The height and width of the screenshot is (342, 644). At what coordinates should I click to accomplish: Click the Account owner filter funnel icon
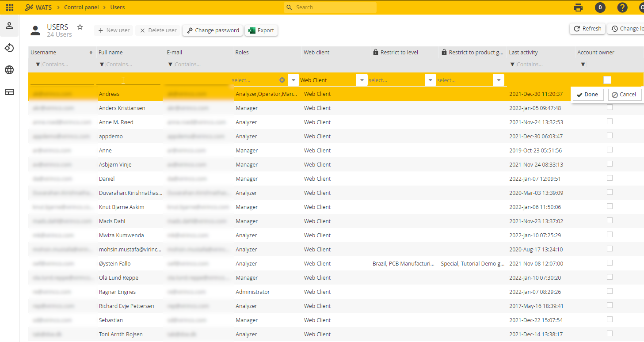(583, 65)
